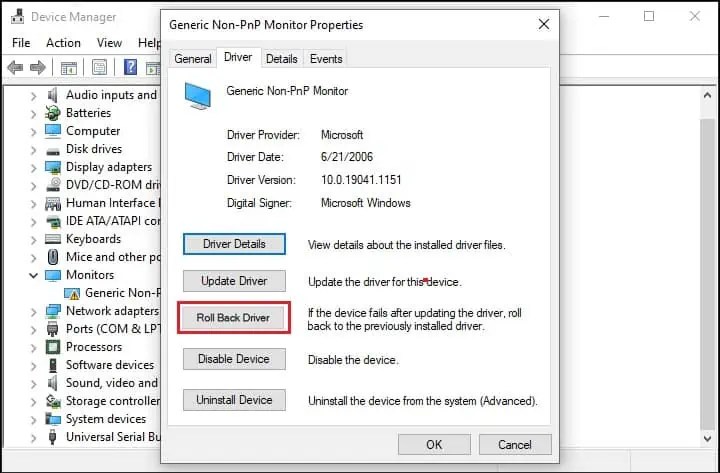
Task: Select the Driver tab
Action: click(x=238, y=57)
